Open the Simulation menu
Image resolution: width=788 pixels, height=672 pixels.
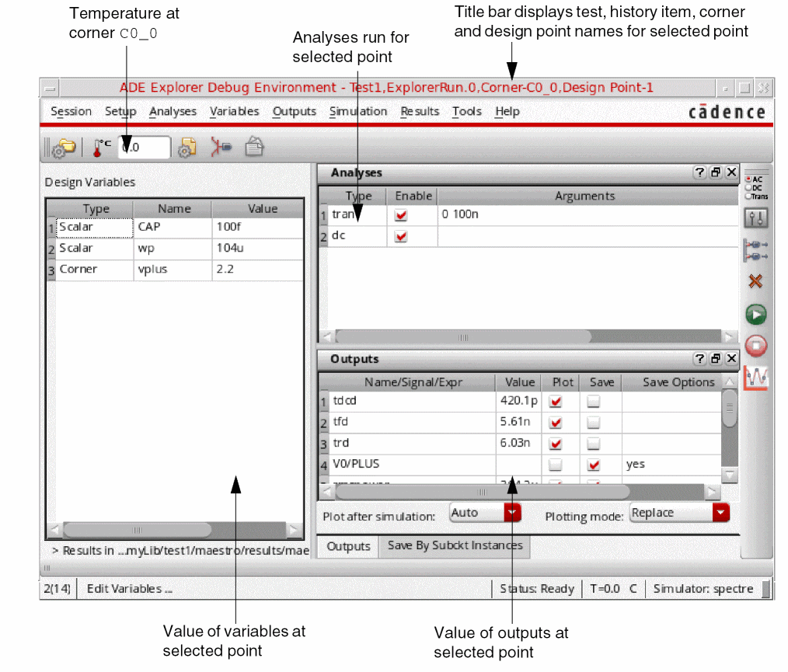point(357,112)
